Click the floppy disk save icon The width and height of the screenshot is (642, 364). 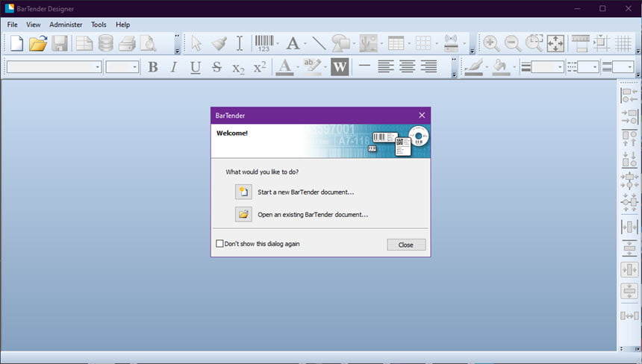tap(60, 43)
